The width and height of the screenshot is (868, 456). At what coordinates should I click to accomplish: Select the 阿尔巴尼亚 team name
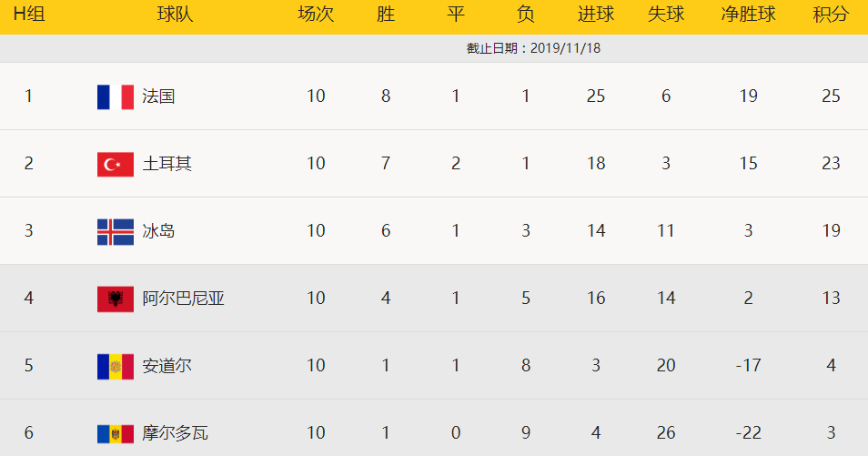click(184, 299)
